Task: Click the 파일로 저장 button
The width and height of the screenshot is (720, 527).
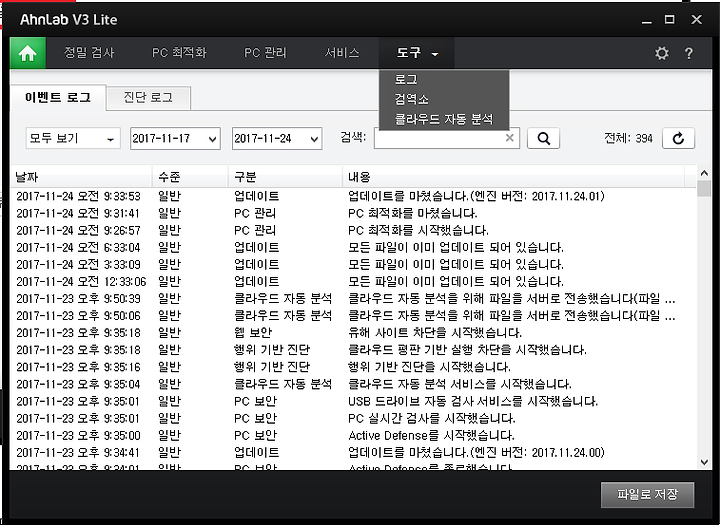Action: 647,494
